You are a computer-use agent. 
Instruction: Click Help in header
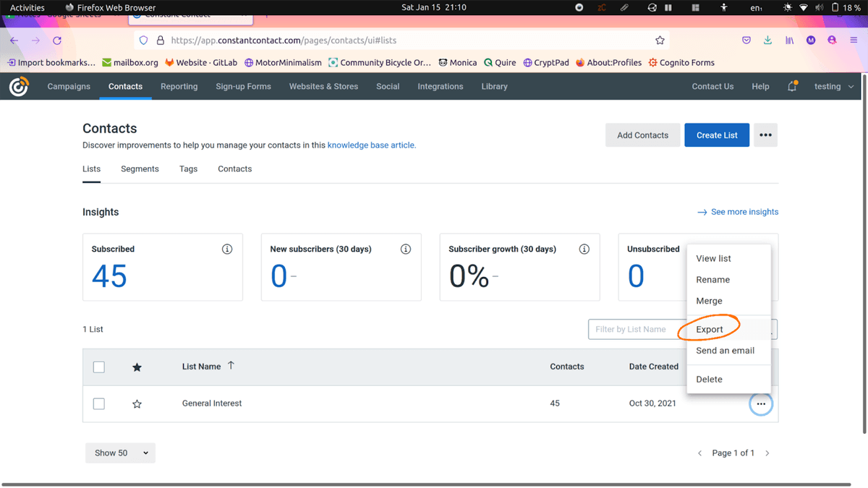tap(760, 86)
